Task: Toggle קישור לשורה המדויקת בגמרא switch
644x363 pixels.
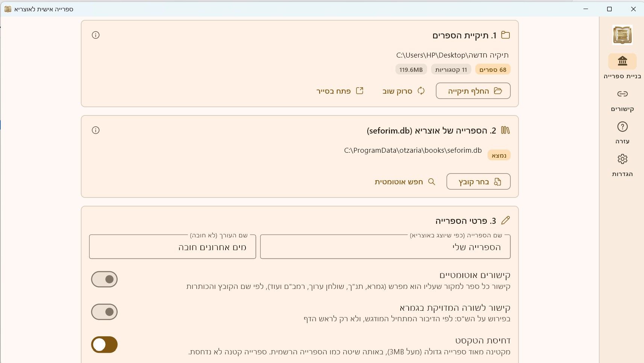Action: [x=105, y=312]
